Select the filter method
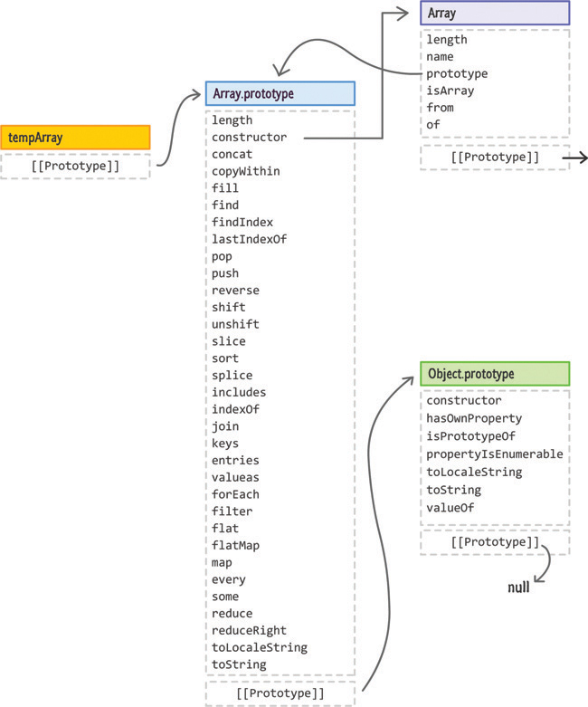Image resolution: width=588 pixels, height=707 pixels. pyautogui.click(x=232, y=511)
